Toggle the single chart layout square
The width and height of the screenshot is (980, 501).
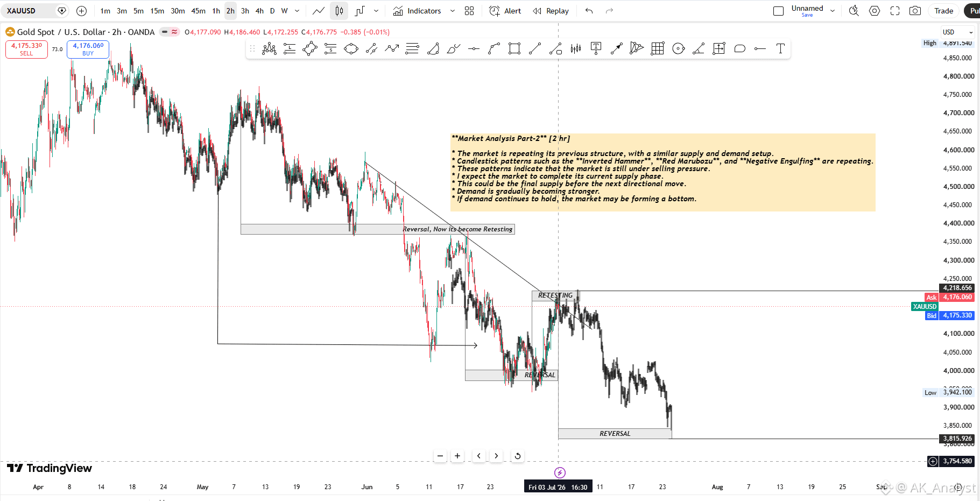click(778, 11)
